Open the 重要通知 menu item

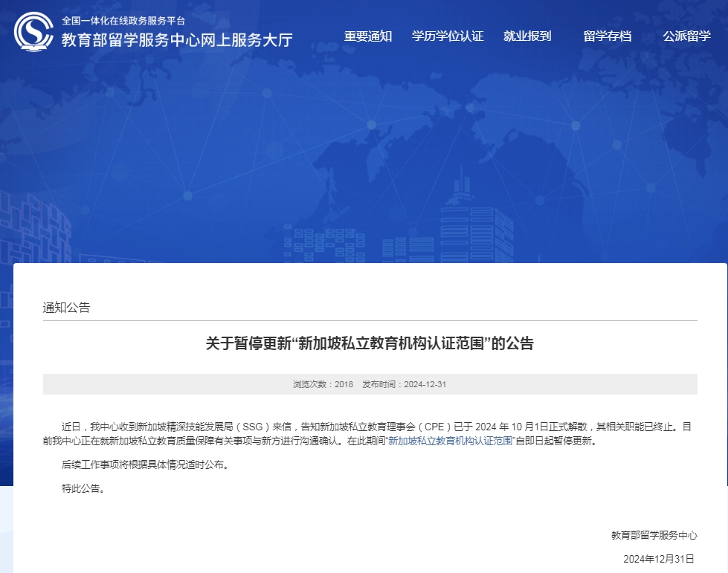(x=368, y=36)
